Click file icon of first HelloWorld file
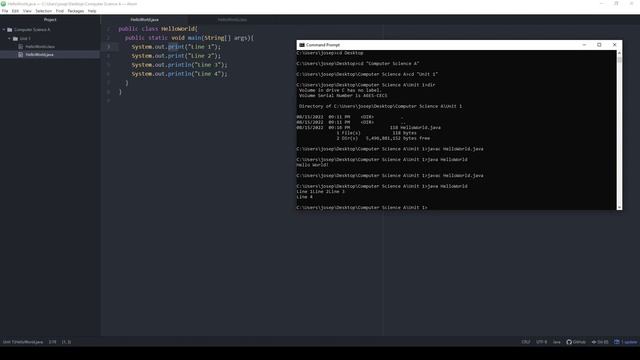Viewport: 640px width, 360px height. (x=20, y=47)
